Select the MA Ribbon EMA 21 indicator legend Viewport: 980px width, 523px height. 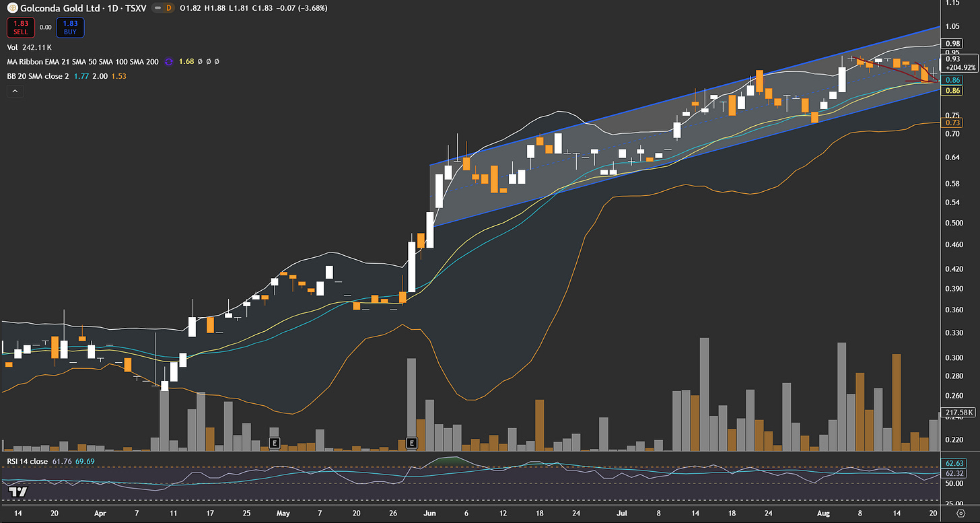(x=83, y=62)
